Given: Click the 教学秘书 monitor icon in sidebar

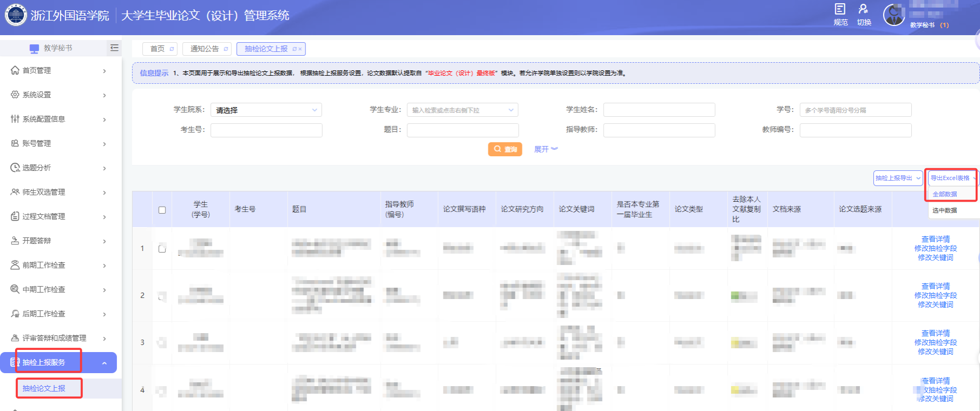Looking at the screenshot, I should (x=34, y=49).
